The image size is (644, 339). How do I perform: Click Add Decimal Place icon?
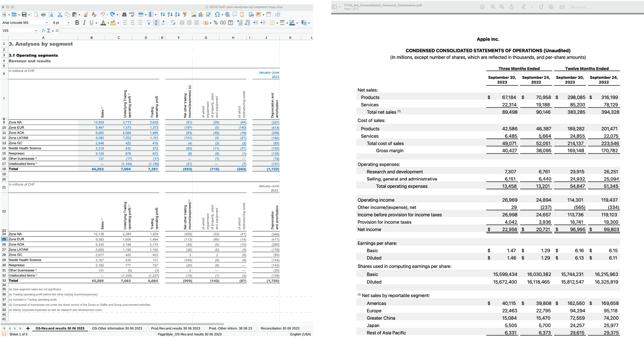click(x=240, y=23)
